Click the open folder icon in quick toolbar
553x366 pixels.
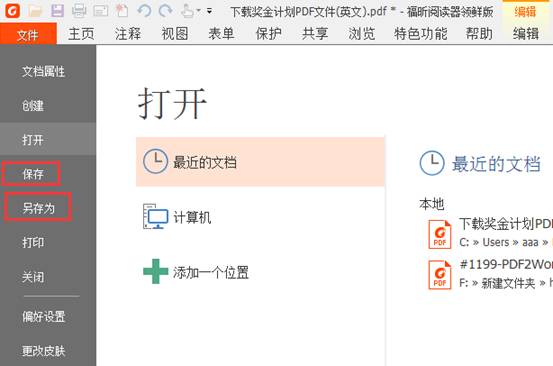click(x=35, y=11)
